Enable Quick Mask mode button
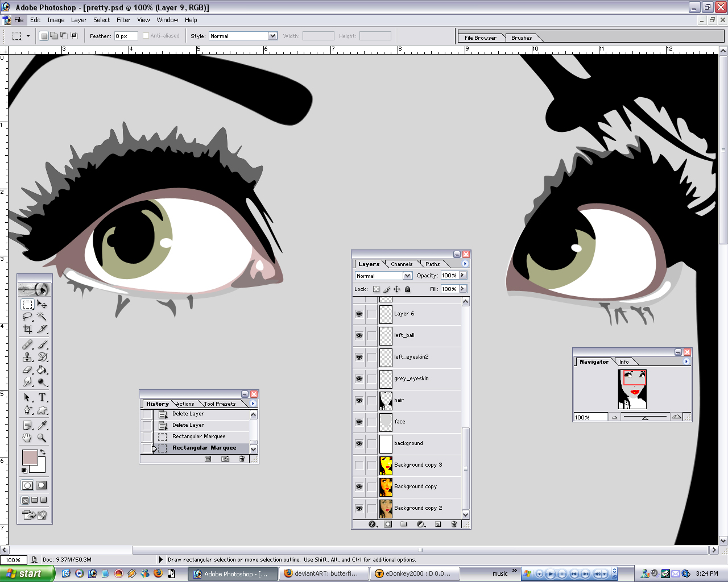728x582 pixels. coord(42,485)
